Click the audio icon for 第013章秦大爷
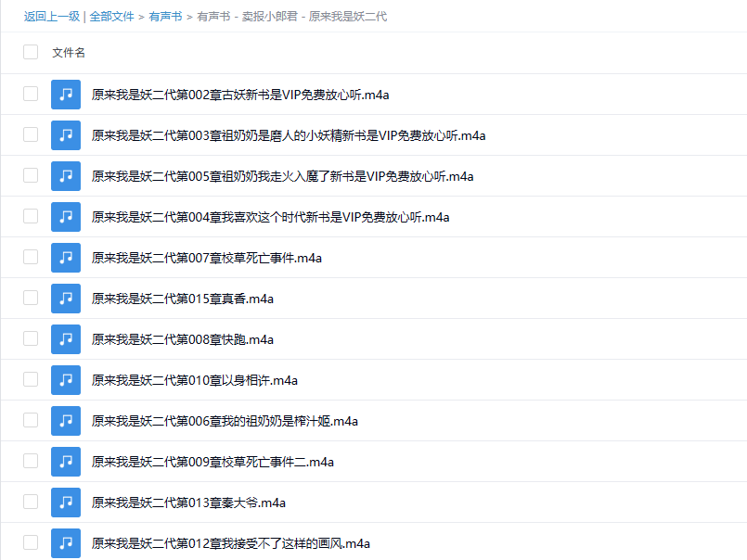Image resolution: width=747 pixels, height=560 pixels. (x=66, y=502)
